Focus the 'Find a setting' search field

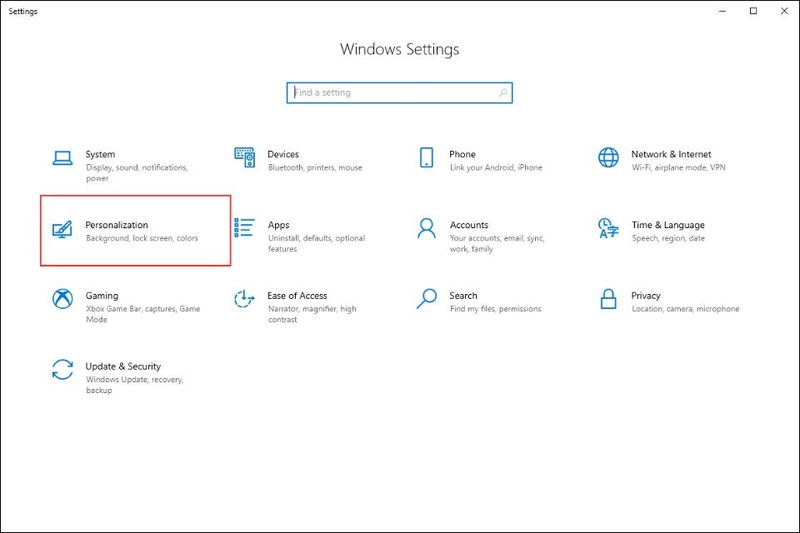pos(399,93)
